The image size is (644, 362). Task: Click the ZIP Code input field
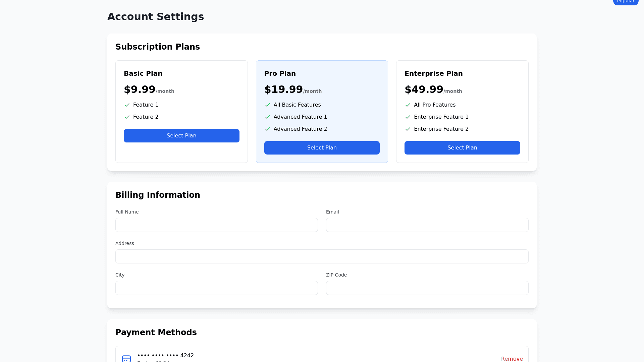[427, 288]
